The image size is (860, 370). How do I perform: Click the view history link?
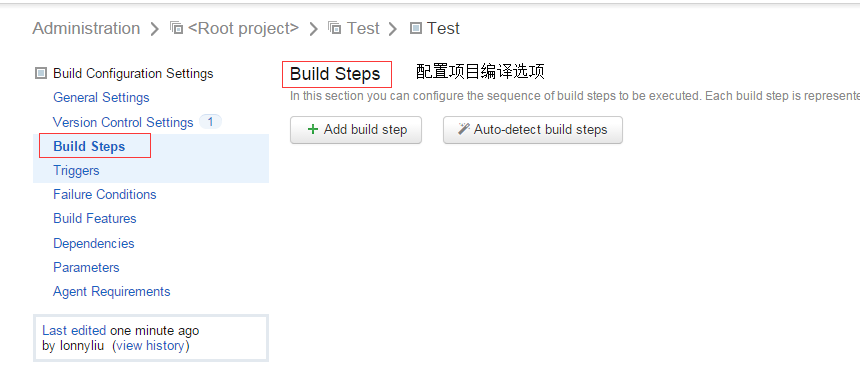point(151,346)
